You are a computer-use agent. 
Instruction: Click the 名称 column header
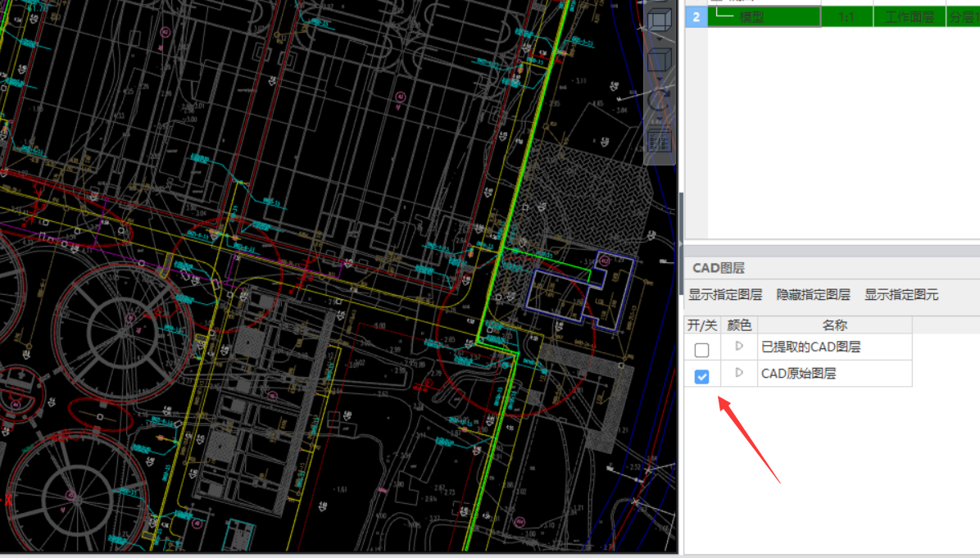(834, 325)
